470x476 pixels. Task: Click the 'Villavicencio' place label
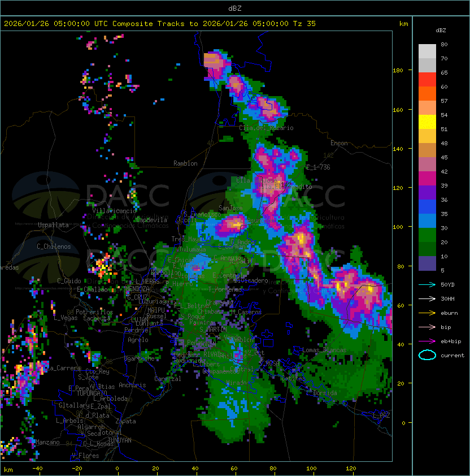(x=114, y=211)
